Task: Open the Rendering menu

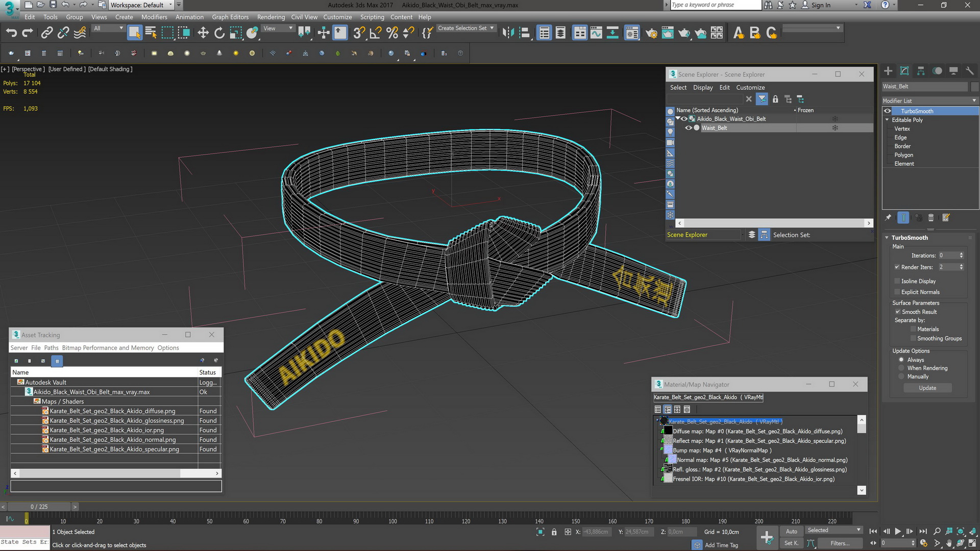Action: 271,17
